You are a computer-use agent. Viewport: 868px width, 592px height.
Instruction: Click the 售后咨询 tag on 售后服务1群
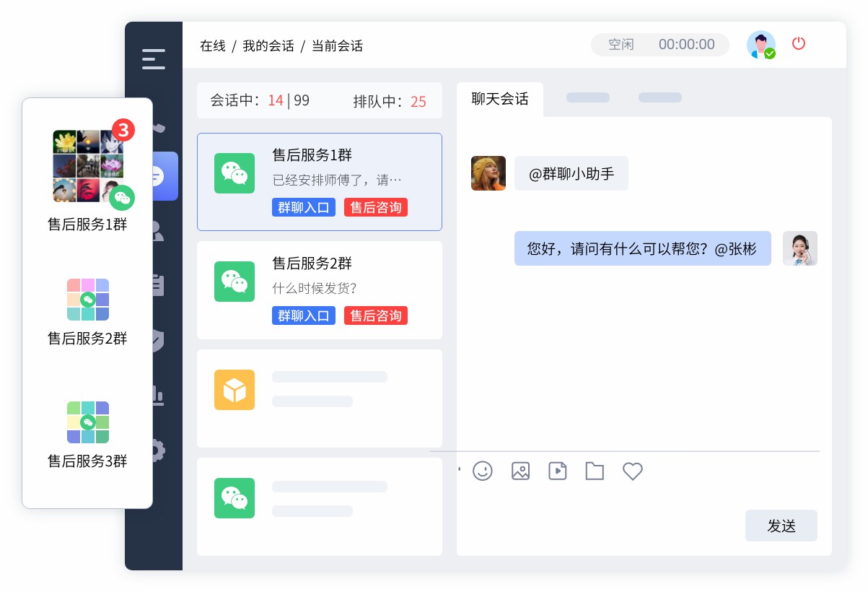pyautogui.click(x=375, y=208)
